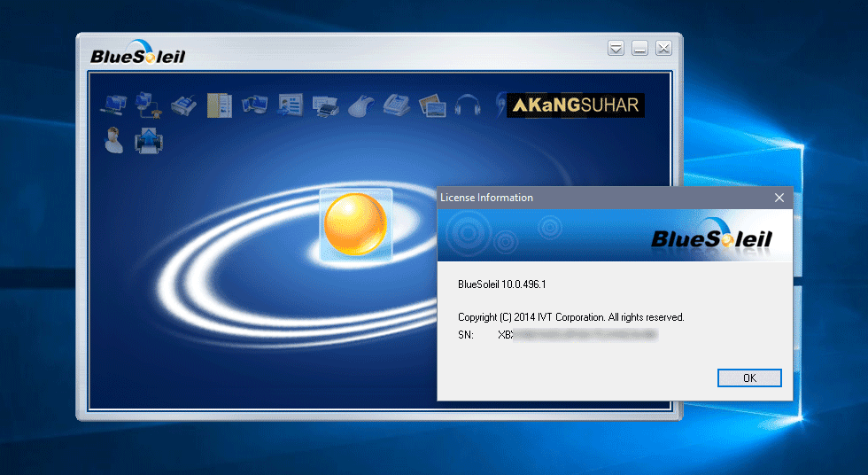Click the orange sun local device ball
868x475 pixels.
tap(355, 224)
